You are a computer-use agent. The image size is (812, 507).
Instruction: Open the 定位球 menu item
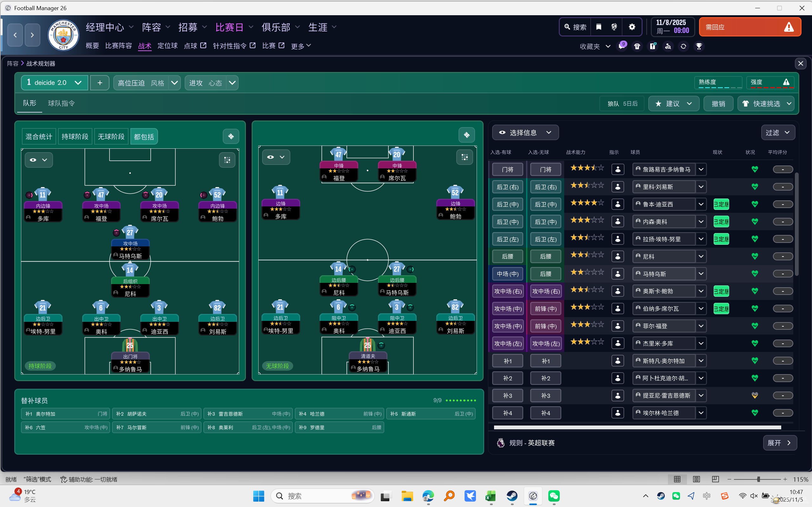(168, 46)
